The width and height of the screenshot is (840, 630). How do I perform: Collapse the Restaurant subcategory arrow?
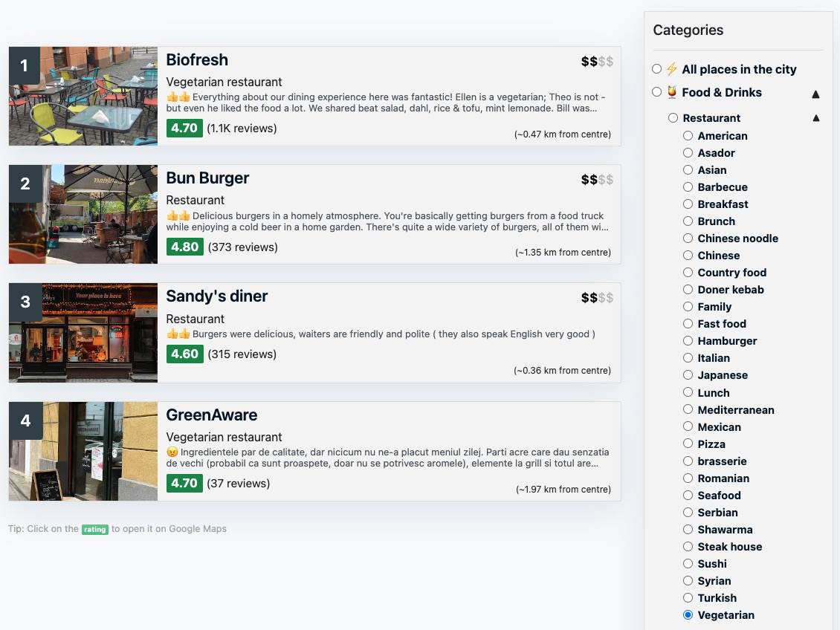pos(815,118)
